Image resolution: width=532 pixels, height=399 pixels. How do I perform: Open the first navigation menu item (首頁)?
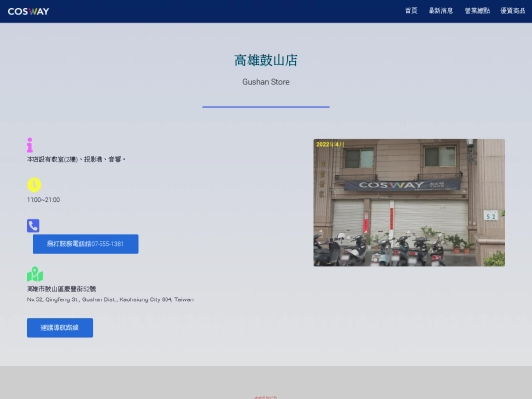[x=411, y=11]
